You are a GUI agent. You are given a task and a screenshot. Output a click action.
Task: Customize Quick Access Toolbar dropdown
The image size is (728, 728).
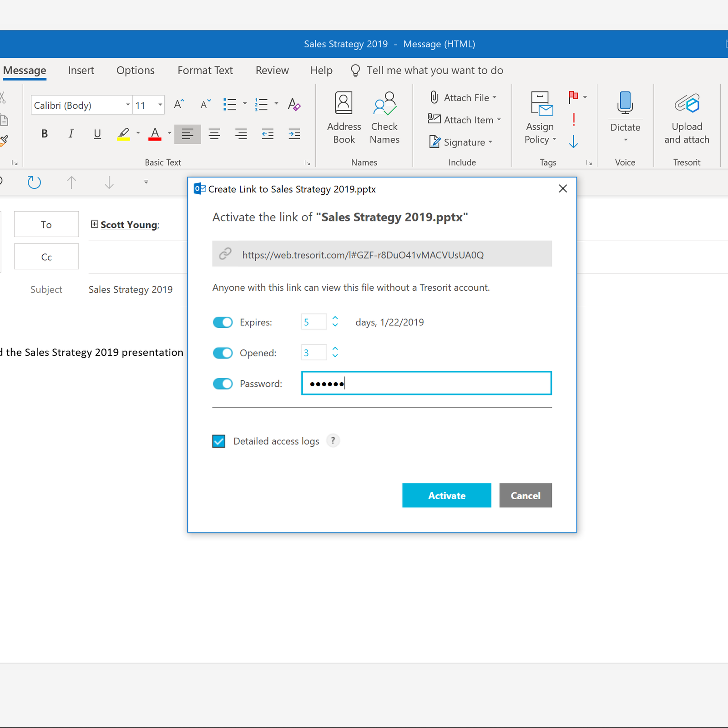coord(146,182)
